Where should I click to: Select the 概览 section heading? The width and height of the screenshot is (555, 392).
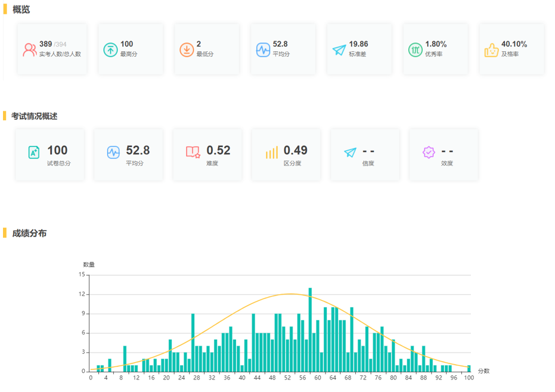click(x=21, y=10)
